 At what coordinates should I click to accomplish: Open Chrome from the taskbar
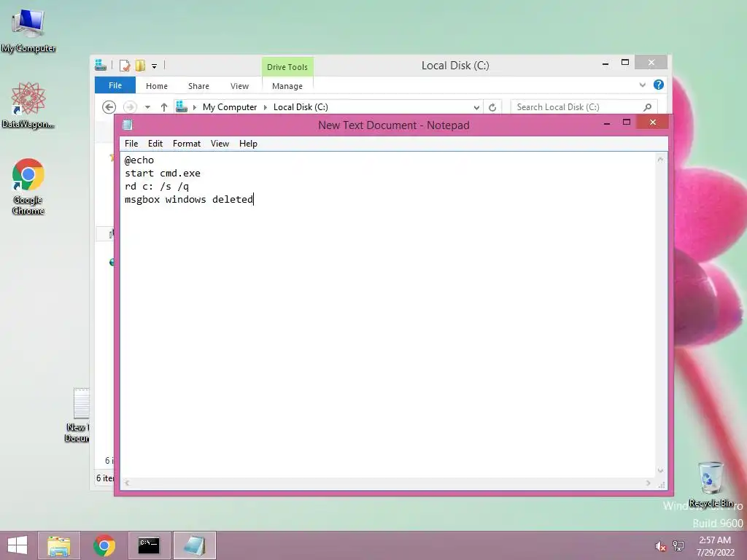coord(104,545)
